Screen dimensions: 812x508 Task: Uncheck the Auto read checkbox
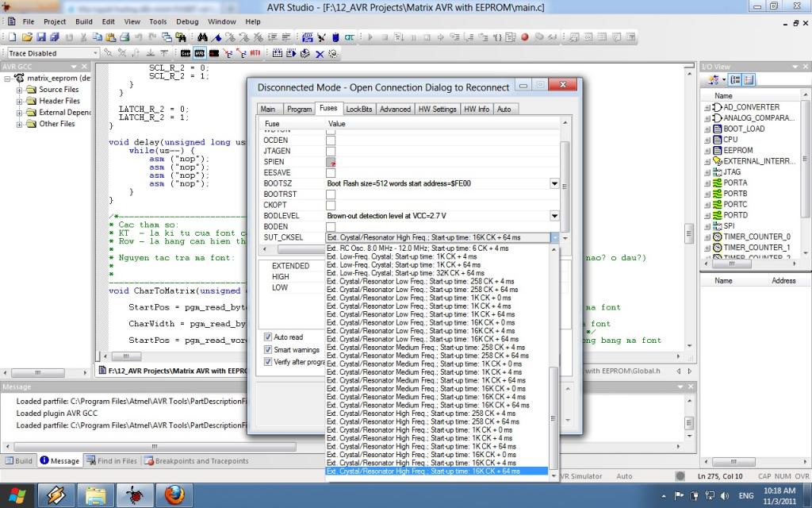point(268,337)
